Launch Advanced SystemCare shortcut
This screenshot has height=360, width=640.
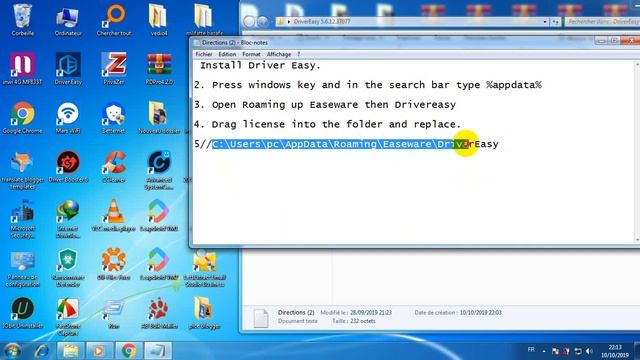pos(159,170)
